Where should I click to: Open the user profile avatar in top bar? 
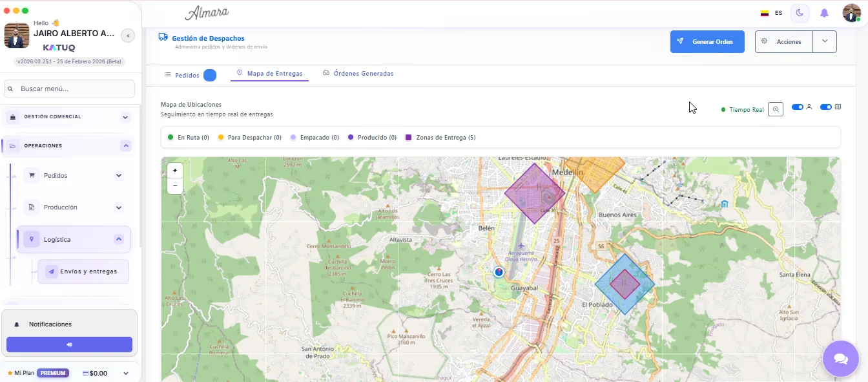pos(851,13)
